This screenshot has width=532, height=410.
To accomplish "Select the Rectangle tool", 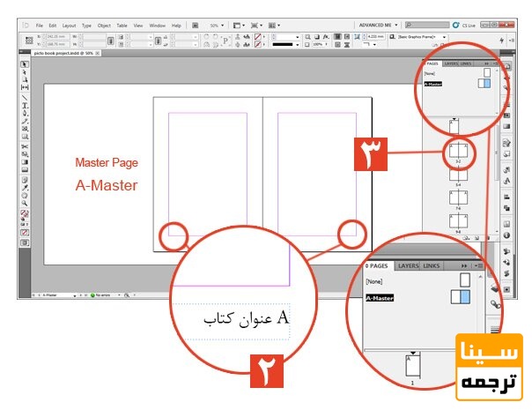I will [x=25, y=137].
